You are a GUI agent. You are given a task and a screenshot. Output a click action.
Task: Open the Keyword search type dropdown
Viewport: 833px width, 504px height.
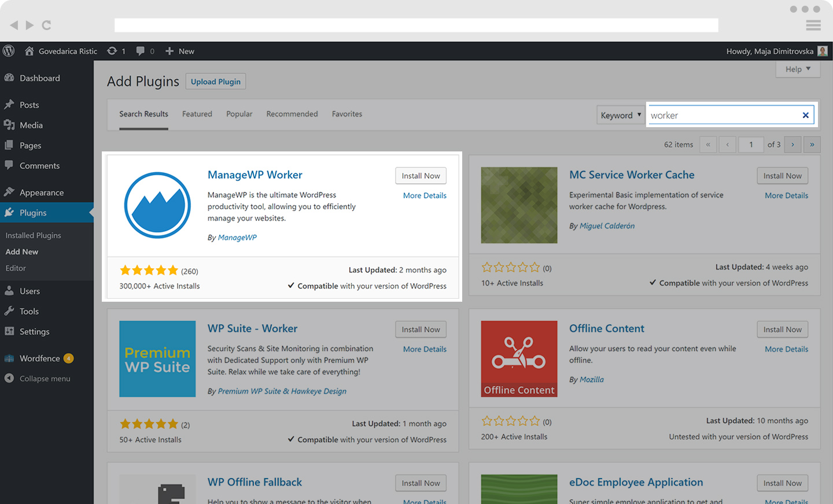(x=621, y=115)
